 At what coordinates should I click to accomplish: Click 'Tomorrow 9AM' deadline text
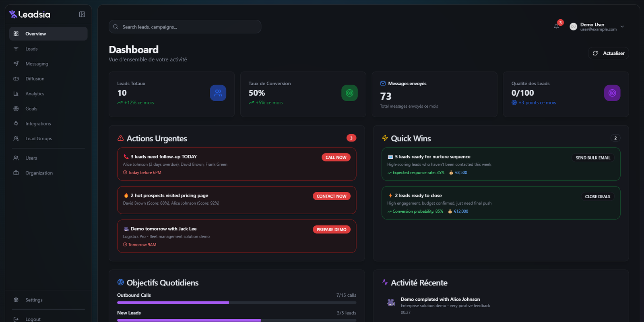click(142, 244)
